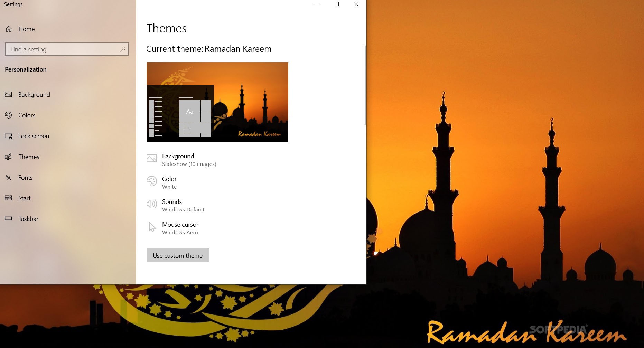This screenshot has height=348, width=644.
Task: Click the search magnifier icon
Action: tap(122, 49)
